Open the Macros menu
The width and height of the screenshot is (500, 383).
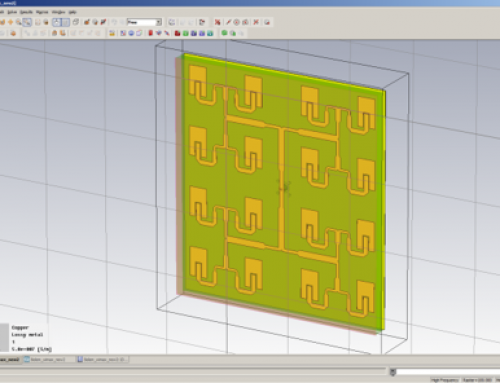coord(42,12)
